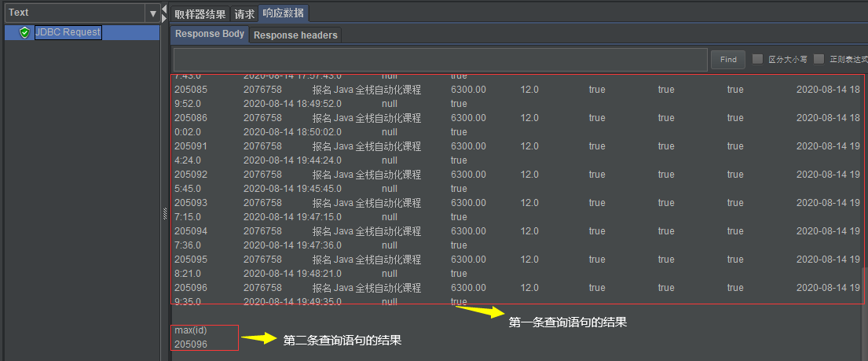Switch to the Response headers tab
Viewport: 868px width, 361px height.
click(295, 35)
